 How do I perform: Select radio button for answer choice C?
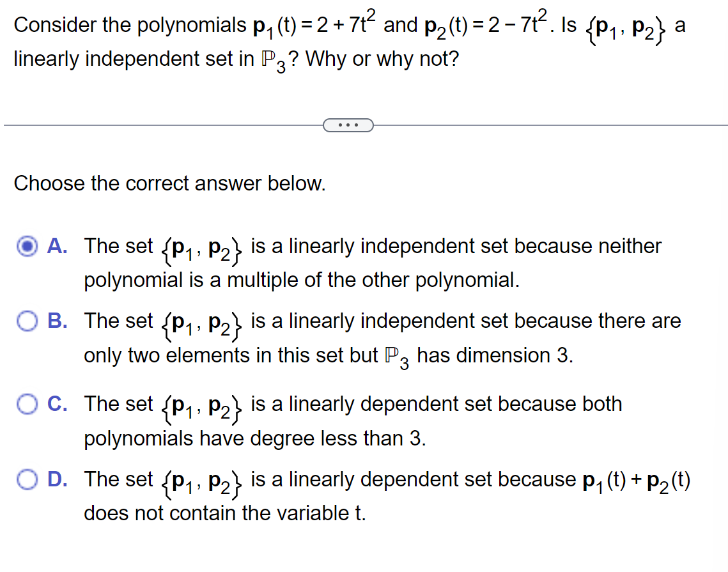click(27, 404)
